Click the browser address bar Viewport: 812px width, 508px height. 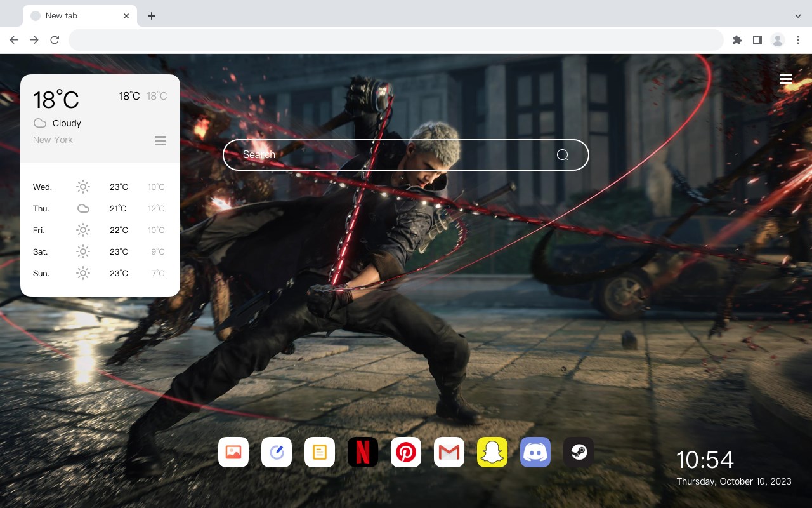coord(396,40)
